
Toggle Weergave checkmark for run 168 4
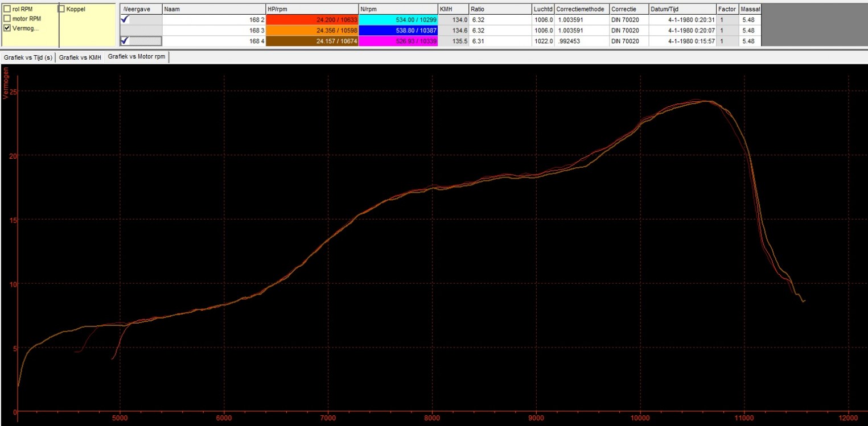tap(141, 41)
